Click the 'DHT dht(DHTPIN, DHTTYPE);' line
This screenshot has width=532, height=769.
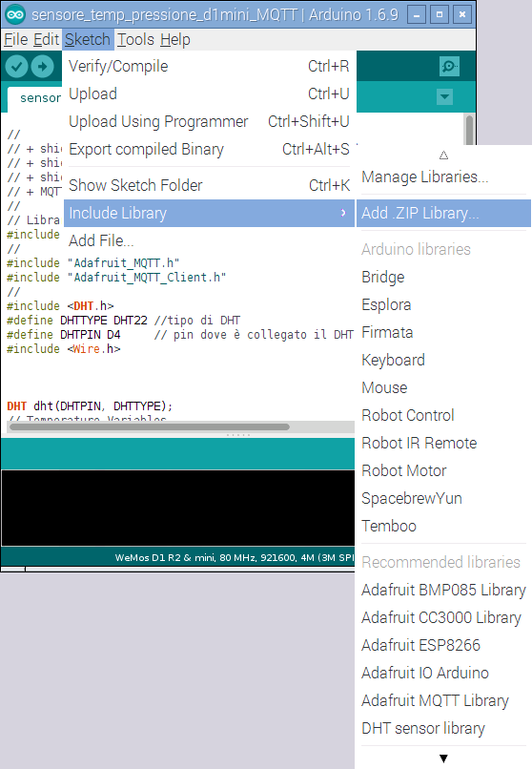pos(90,406)
